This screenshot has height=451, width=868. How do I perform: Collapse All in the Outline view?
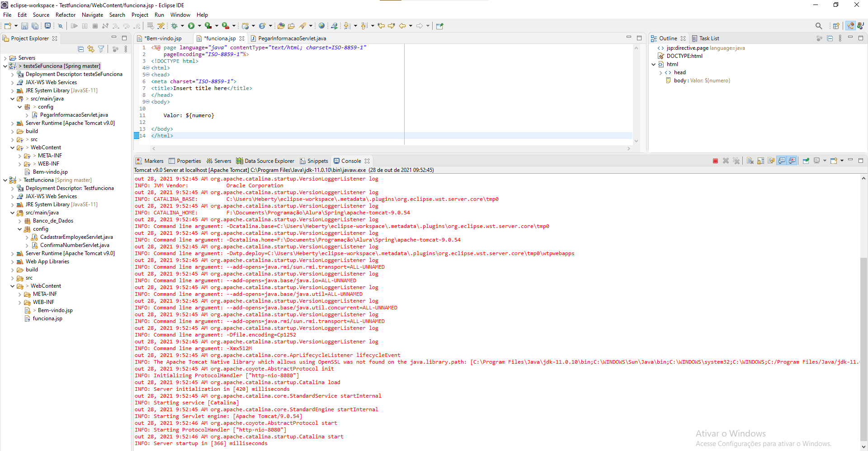tap(830, 38)
